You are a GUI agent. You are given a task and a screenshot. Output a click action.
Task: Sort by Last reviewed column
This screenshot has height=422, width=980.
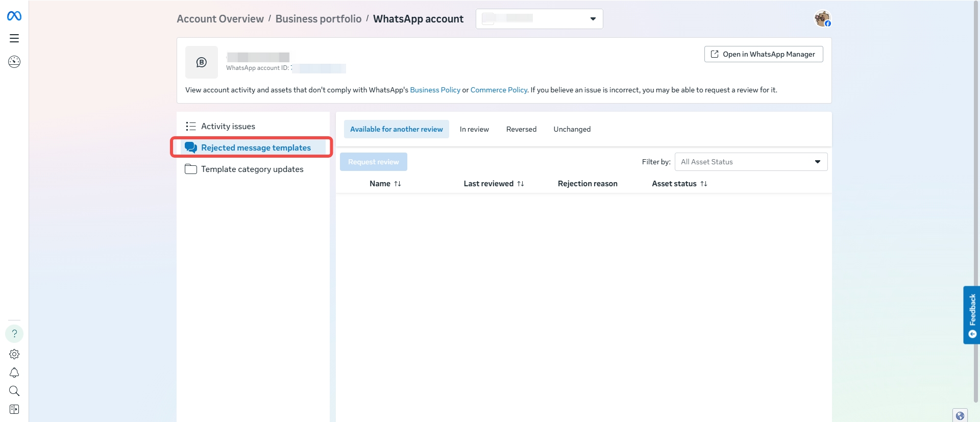tap(494, 184)
